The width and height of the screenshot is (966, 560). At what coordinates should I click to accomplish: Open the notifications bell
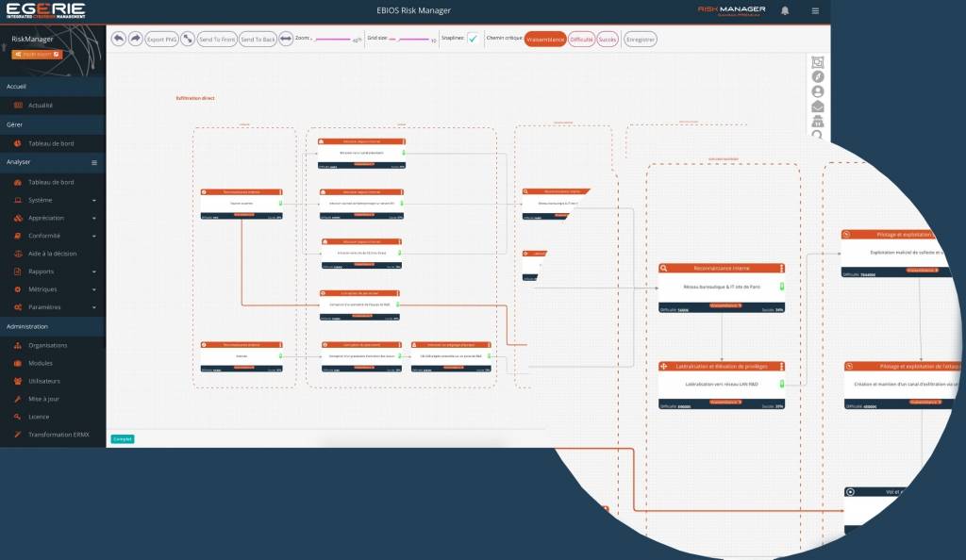point(785,10)
